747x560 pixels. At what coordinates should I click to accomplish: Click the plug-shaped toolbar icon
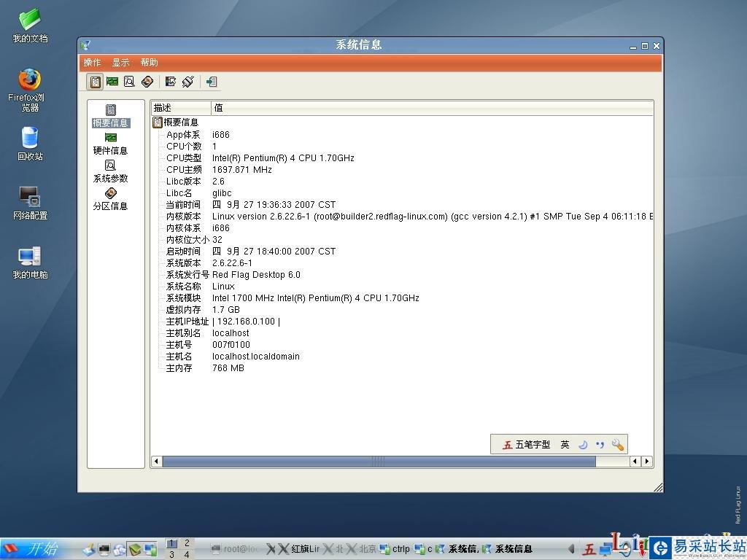(187, 81)
